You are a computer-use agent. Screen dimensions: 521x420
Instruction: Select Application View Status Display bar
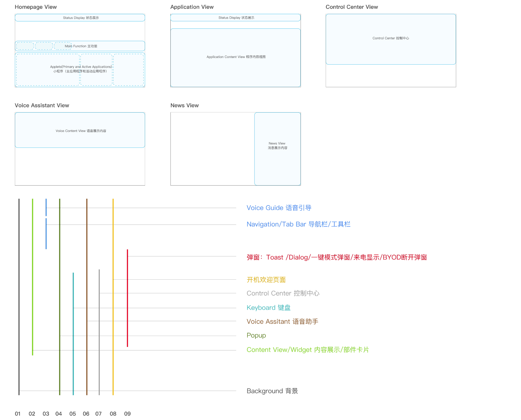(235, 18)
